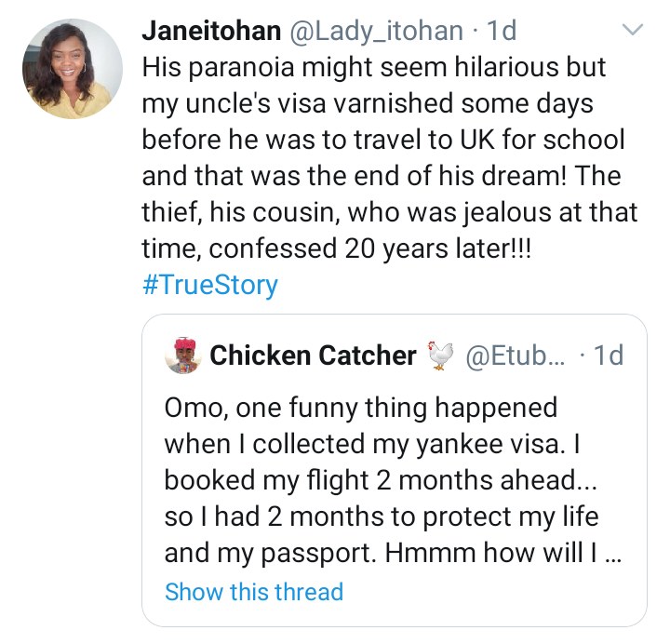Open Janeitohan's profile photo
The width and height of the screenshot is (670, 644).
pos(73,71)
